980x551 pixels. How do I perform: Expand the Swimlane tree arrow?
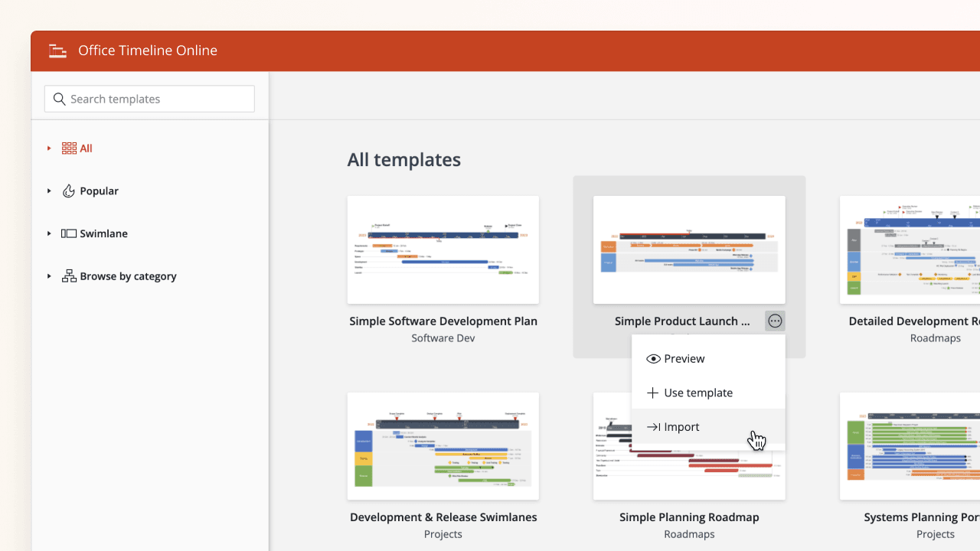[49, 233]
